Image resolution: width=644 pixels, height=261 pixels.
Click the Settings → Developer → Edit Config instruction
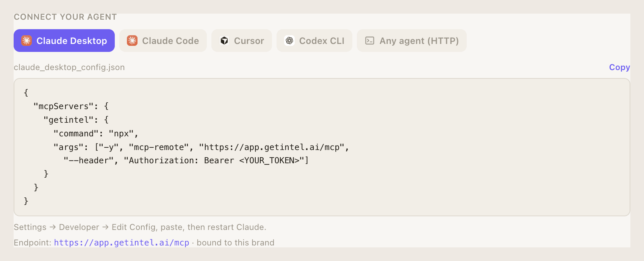pos(140,227)
